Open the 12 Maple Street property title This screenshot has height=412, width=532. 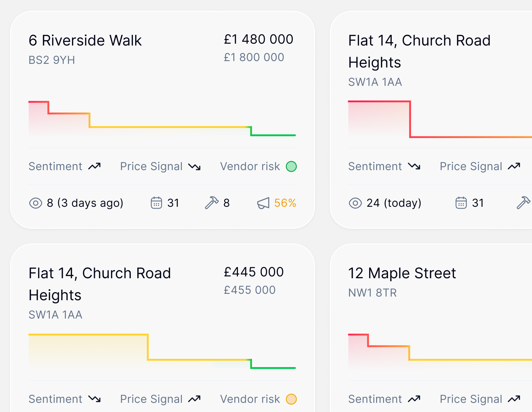click(402, 273)
